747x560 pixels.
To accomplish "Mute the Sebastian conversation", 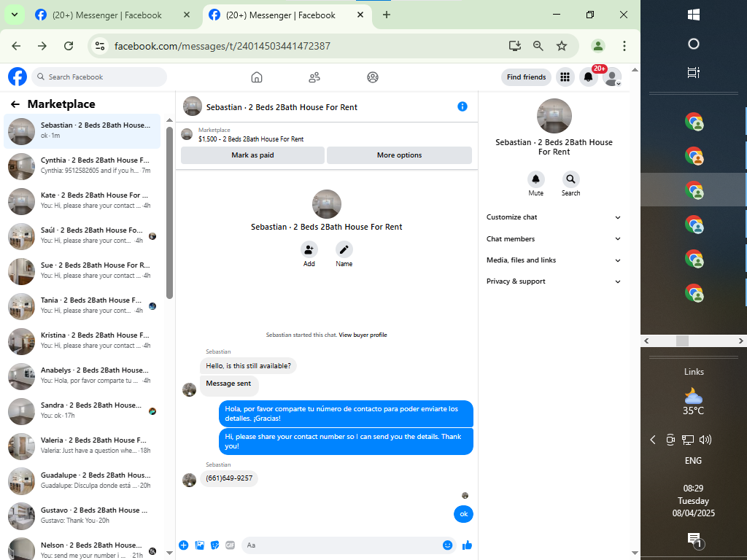I will coord(536,179).
